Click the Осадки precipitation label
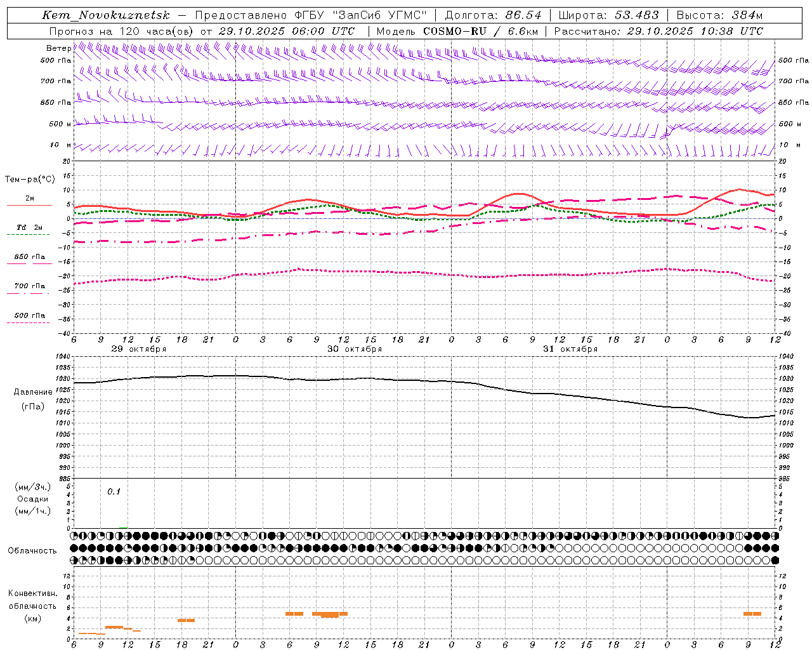 [x=32, y=499]
